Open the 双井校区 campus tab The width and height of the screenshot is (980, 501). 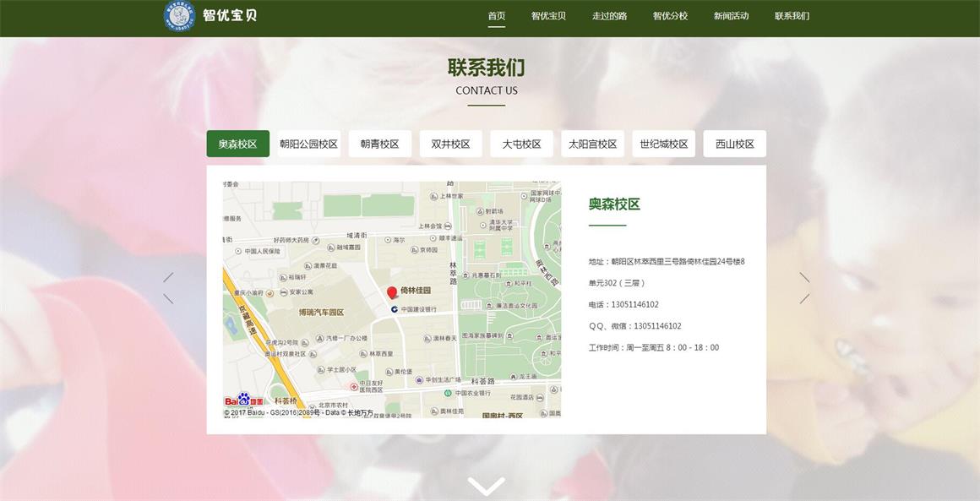(450, 144)
